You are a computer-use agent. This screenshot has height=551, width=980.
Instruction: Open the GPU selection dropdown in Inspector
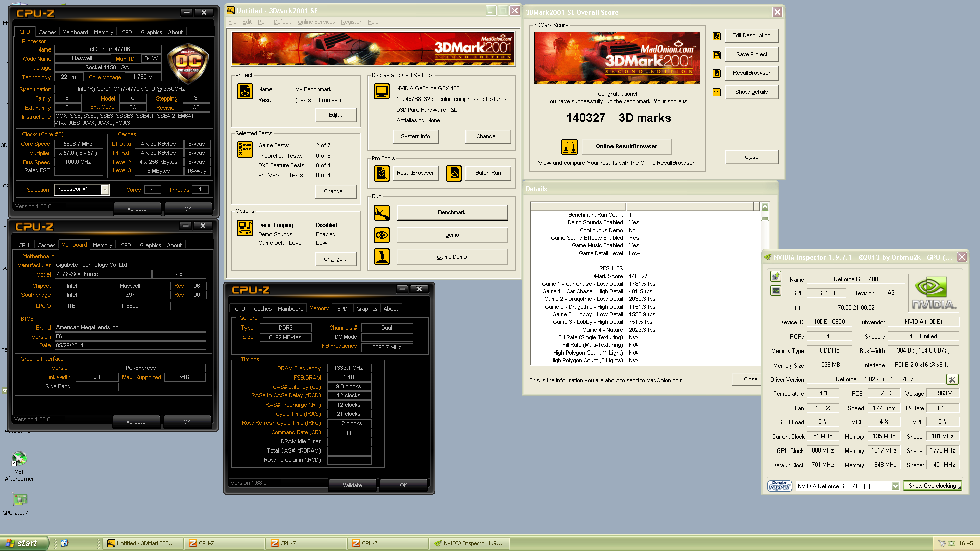[x=895, y=486]
